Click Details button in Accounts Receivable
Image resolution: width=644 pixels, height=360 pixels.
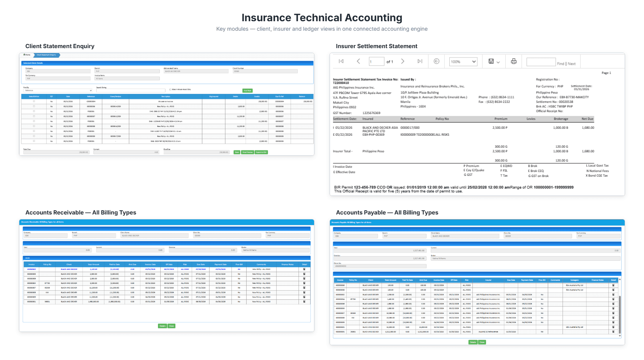163,326
